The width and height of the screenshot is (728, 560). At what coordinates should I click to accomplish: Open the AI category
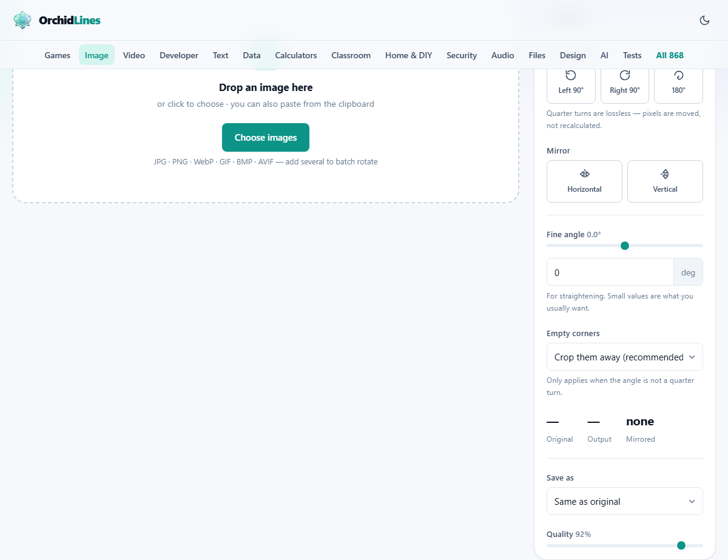click(x=604, y=55)
